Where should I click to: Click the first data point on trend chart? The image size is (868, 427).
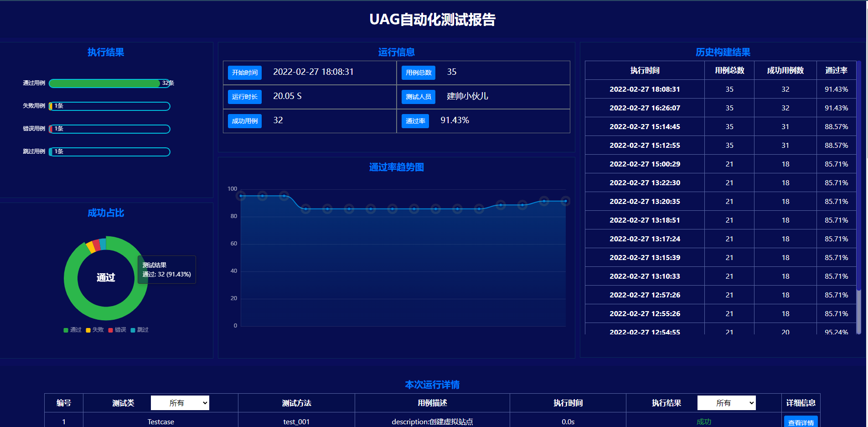pos(241,196)
